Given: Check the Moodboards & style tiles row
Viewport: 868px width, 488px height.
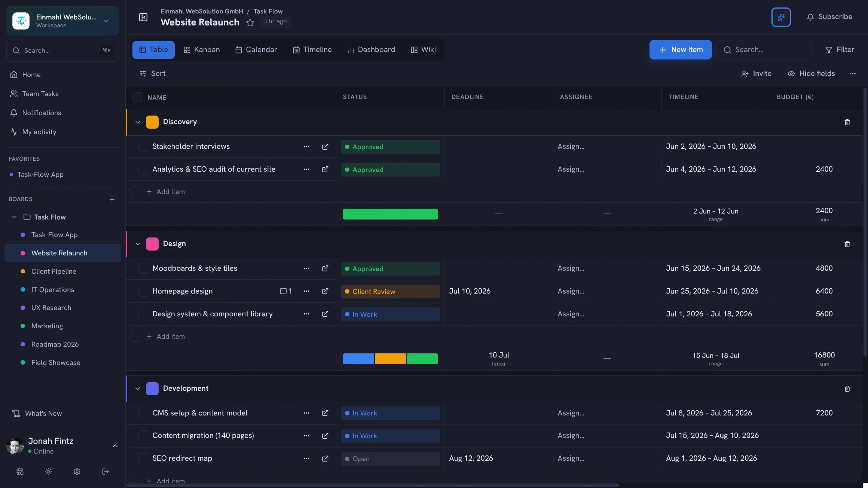Looking at the screenshot, I should coord(144,268).
